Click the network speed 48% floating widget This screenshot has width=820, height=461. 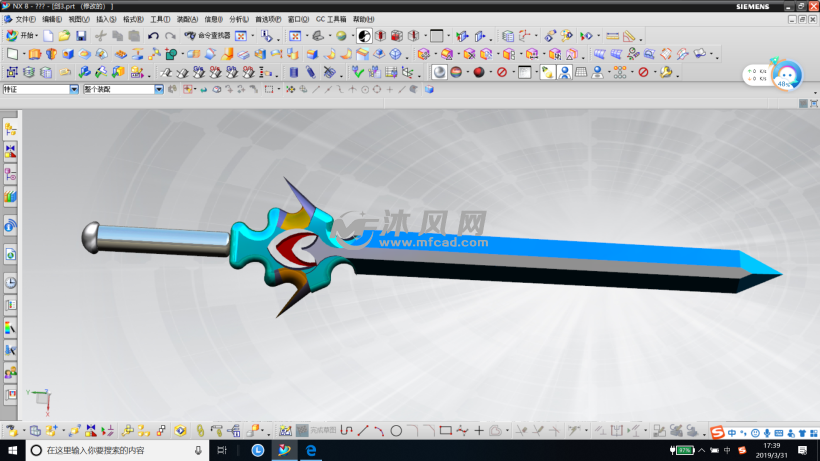[772, 75]
